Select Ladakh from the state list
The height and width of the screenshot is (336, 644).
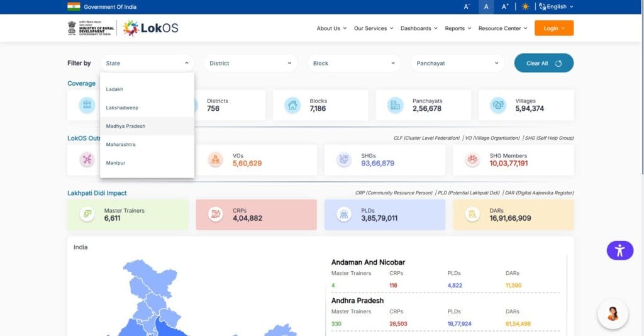[147, 89]
